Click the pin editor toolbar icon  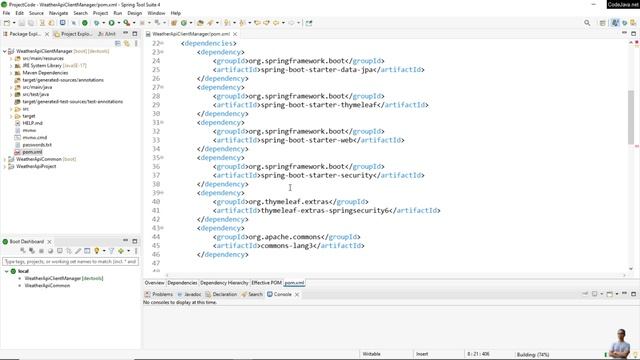tap(309, 23)
